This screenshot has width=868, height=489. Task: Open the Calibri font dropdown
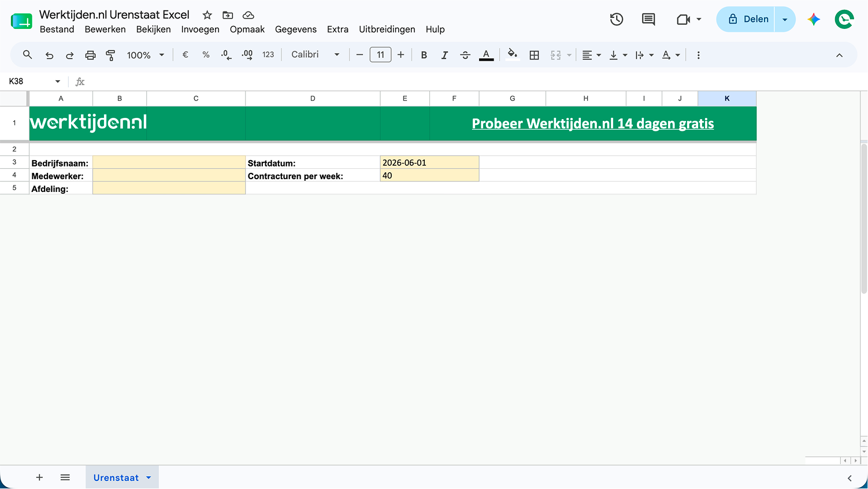point(316,55)
